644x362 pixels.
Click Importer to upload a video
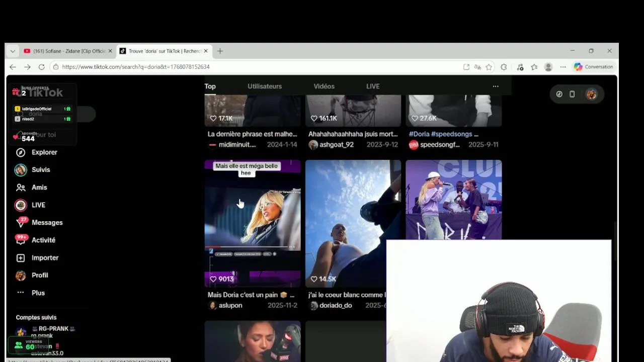(37, 258)
